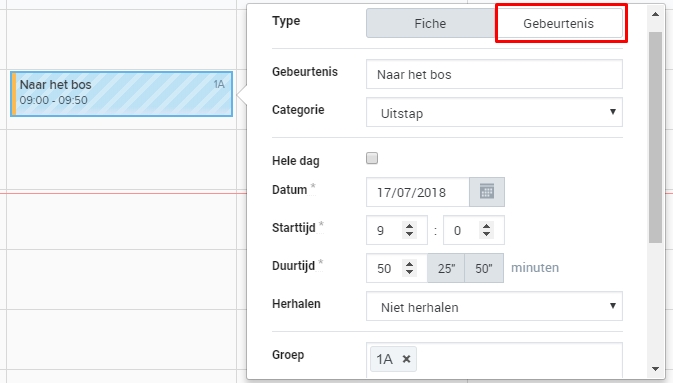The image size is (673, 383).
Task: Increase the start hour value
Action: pyautogui.click(x=409, y=226)
